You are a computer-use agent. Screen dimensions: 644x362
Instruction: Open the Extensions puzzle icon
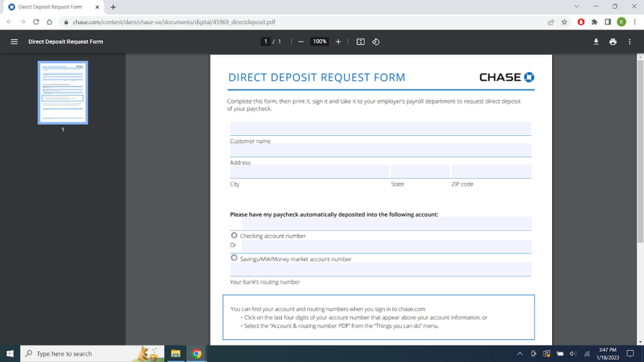click(x=594, y=21)
